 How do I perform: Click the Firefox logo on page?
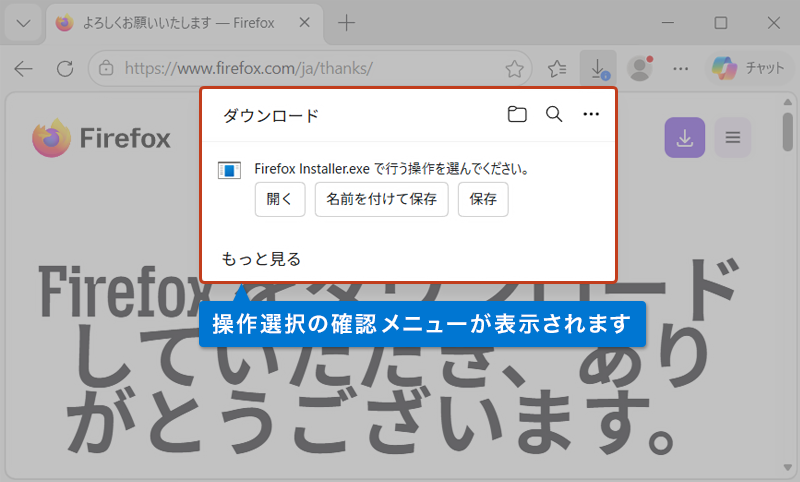[101, 138]
